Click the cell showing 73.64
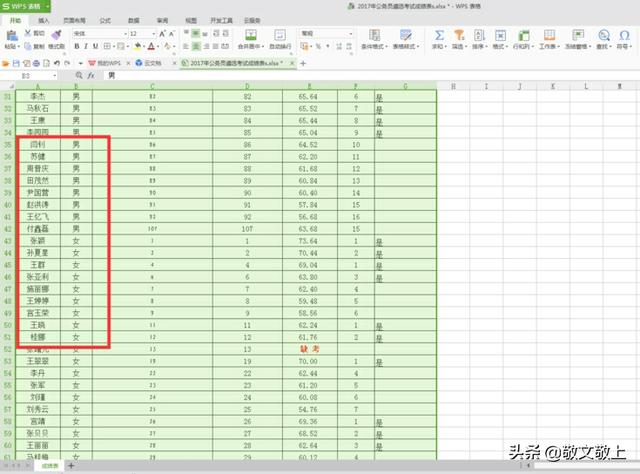 coord(308,241)
